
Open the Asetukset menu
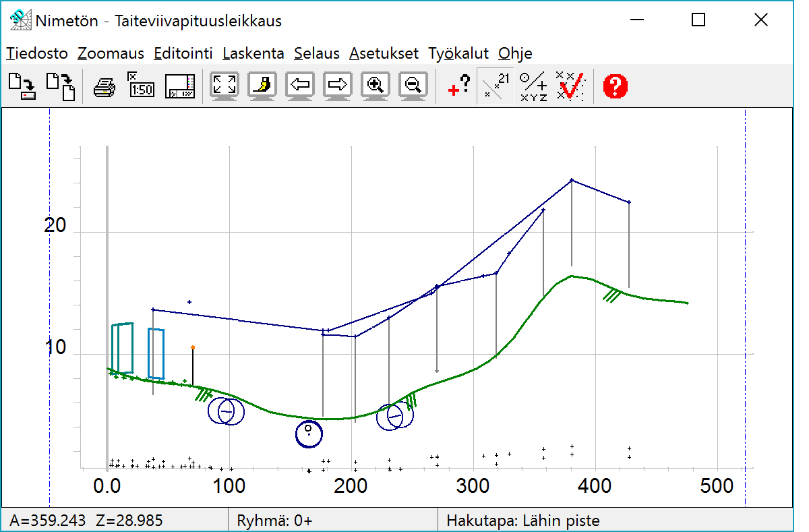click(384, 54)
